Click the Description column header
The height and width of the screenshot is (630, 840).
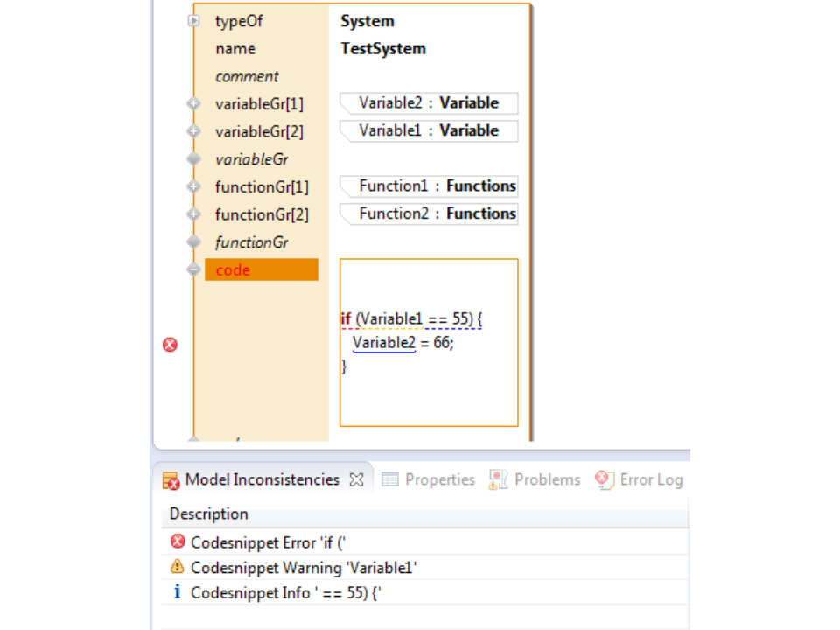(x=209, y=514)
